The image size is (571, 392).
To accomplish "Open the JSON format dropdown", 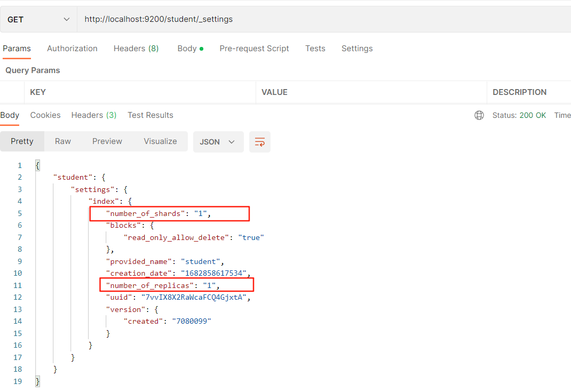I will coord(218,142).
